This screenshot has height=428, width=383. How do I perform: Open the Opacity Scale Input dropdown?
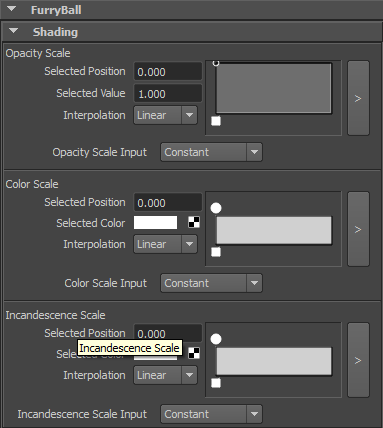[211, 152]
